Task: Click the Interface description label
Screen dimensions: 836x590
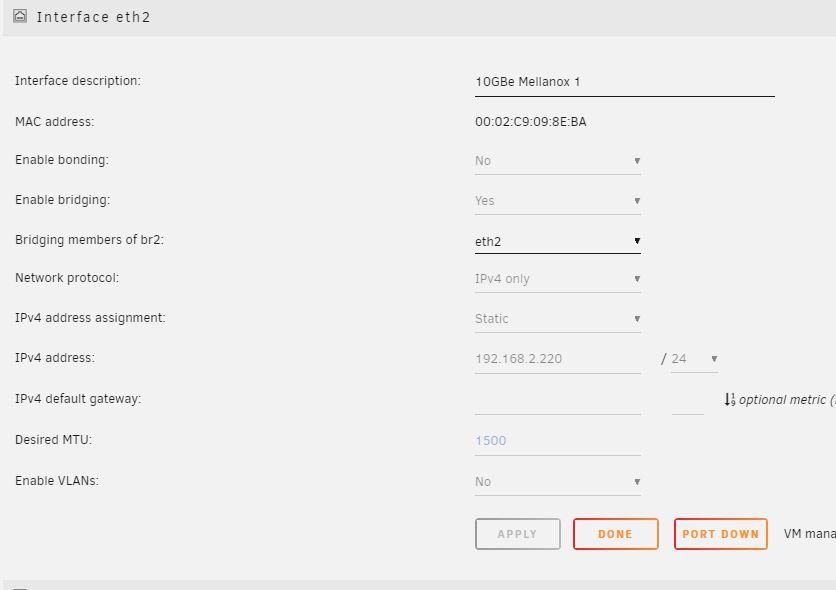Action: point(78,80)
